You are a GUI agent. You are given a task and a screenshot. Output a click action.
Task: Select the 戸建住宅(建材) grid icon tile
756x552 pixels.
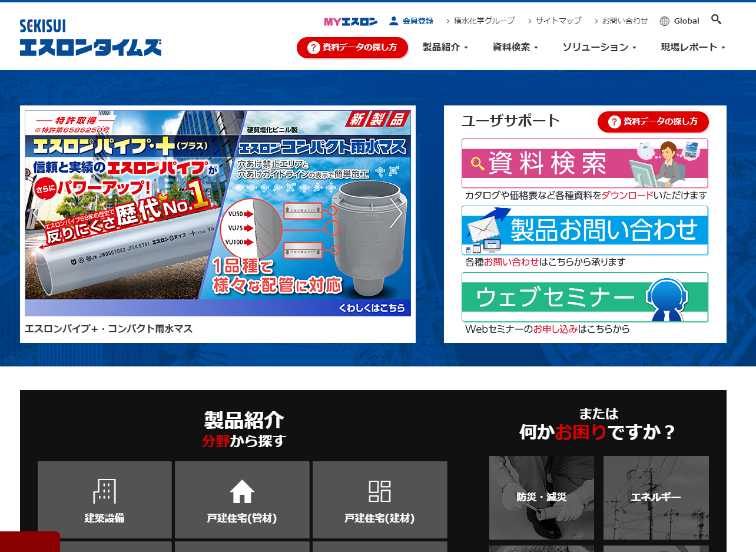click(x=380, y=500)
